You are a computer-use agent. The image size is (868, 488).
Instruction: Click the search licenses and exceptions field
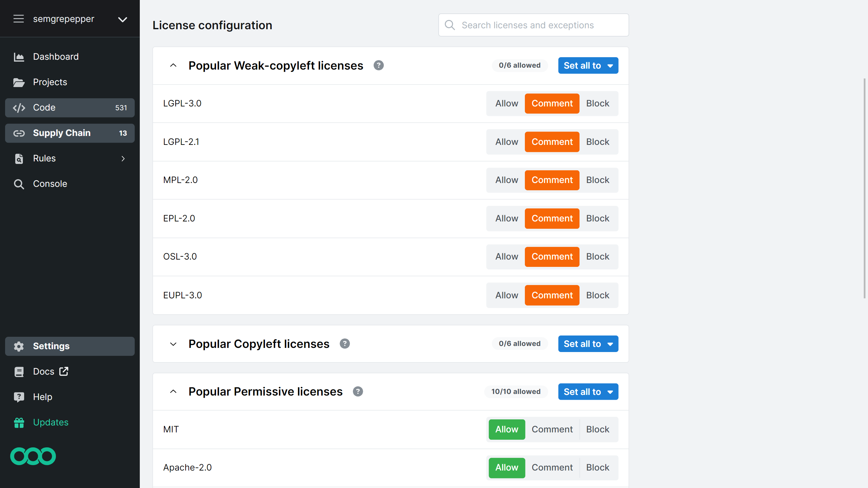[x=539, y=25]
